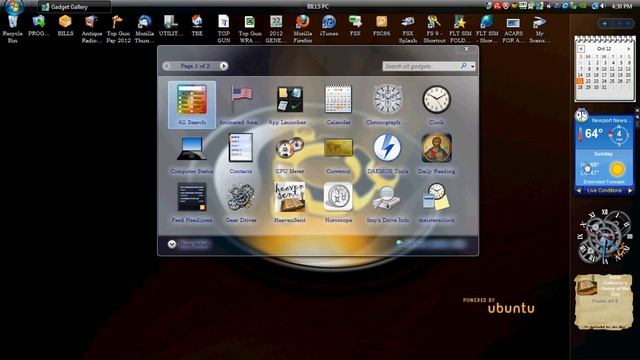Screen dimensions: 640x360
Task: Pick the Imp's Drive Info gadget
Action: pyautogui.click(x=387, y=202)
